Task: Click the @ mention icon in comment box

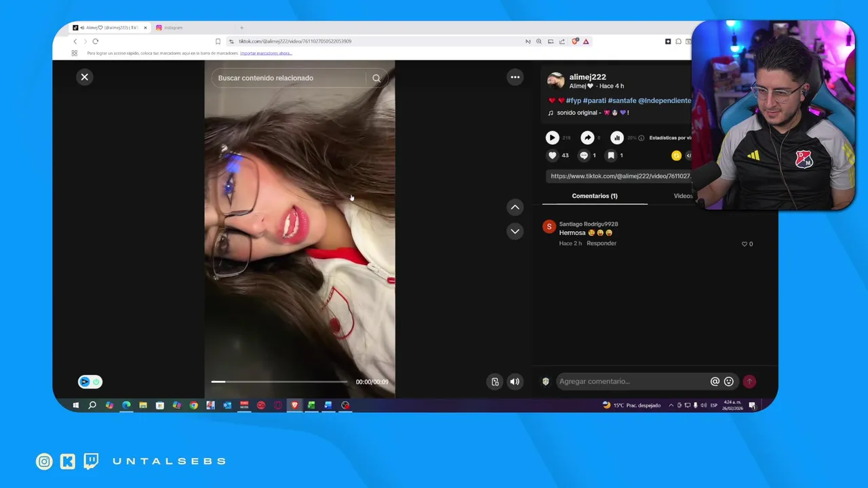Action: point(715,382)
